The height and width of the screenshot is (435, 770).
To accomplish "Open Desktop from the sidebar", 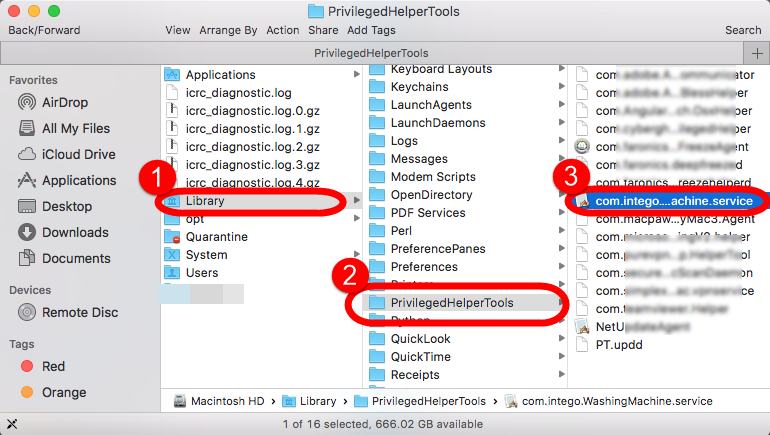I will (55, 206).
